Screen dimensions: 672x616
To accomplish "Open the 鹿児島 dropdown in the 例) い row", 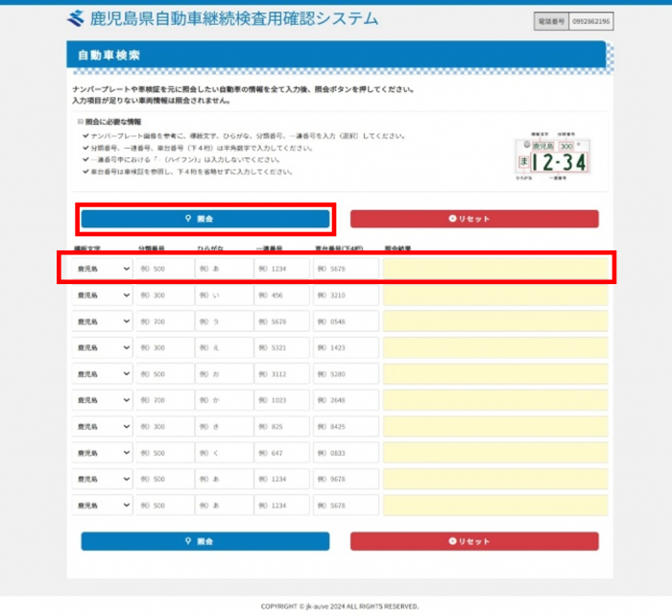I will coord(102,296).
